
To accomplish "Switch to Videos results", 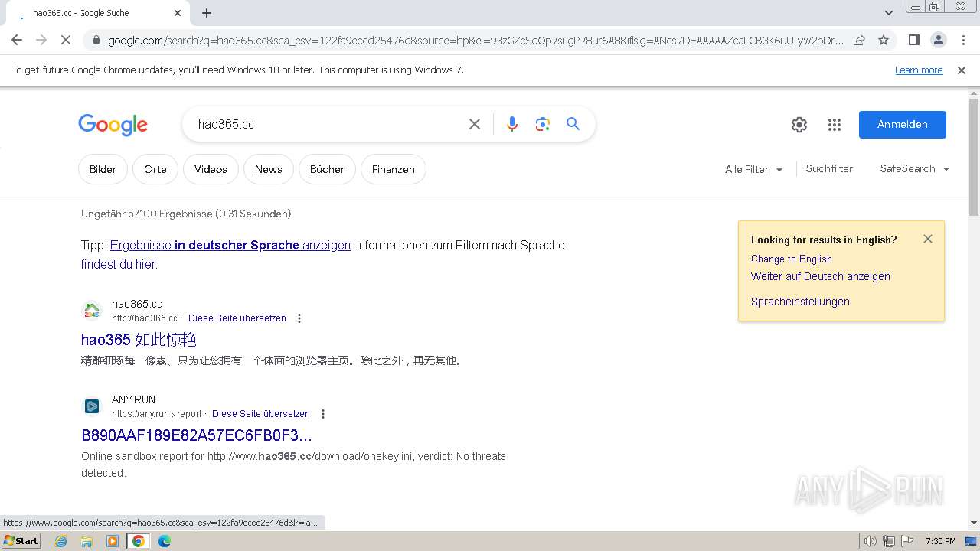I will [x=211, y=169].
